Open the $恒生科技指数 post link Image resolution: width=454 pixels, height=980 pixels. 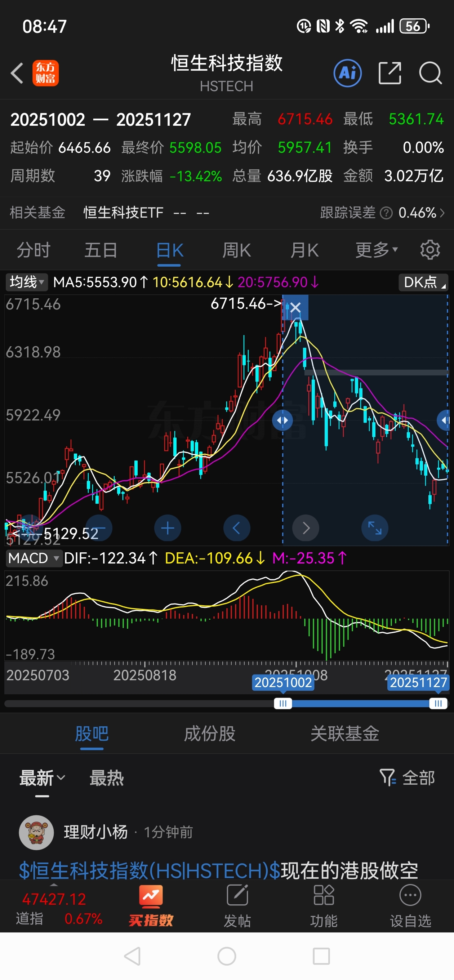(x=150, y=870)
